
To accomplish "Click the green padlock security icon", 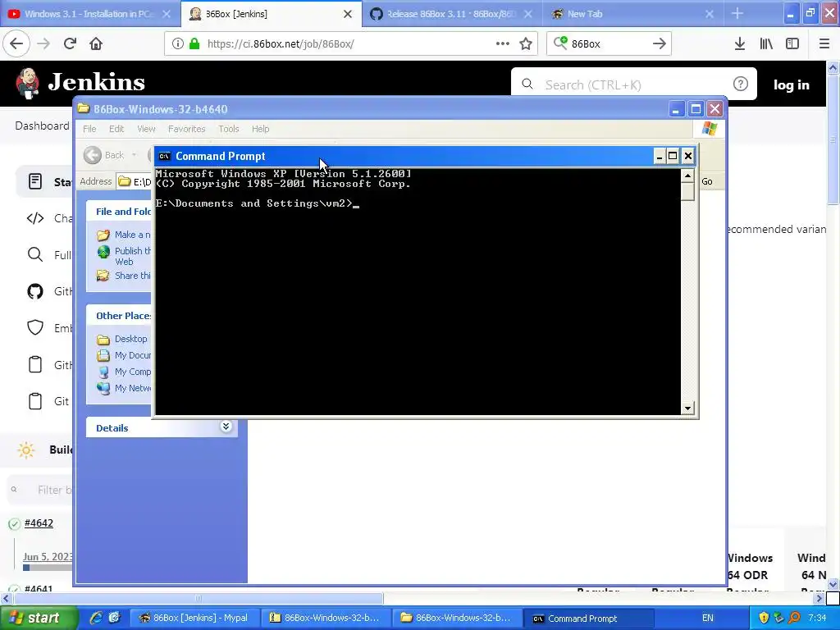I will (x=194, y=43).
